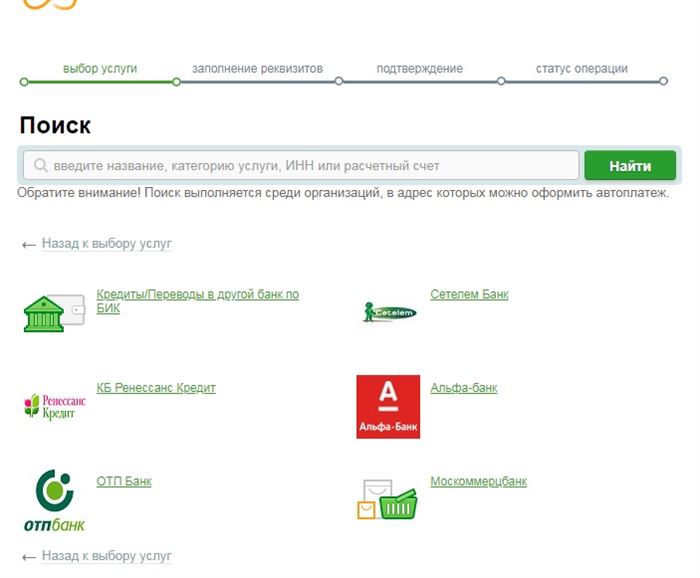This screenshot has width=700, height=578.
Task: Click the bottom Назад к выбору услуг link
Action: tap(107, 556)
